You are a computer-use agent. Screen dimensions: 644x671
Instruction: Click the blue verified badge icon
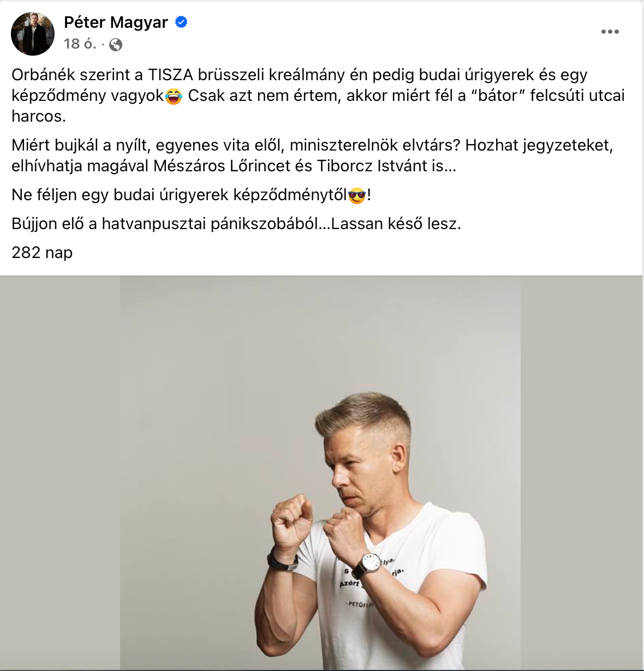pyautogui.click(x=181, y=22)
